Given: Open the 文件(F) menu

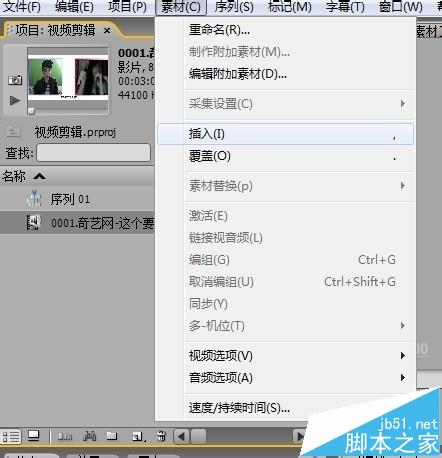Looking at the screenshot, I should point(21,7).
